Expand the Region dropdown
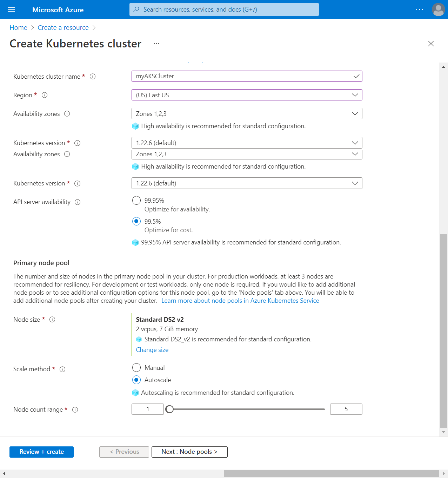The image size is (448, 478). click(x=247, y=95)
